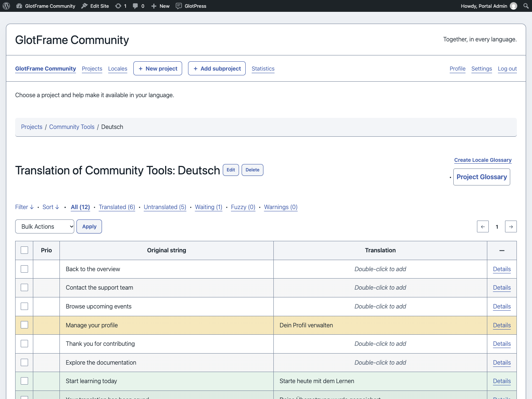Open the GlotPress admin bar icon

pyautogui.click(x=179, y=6)
